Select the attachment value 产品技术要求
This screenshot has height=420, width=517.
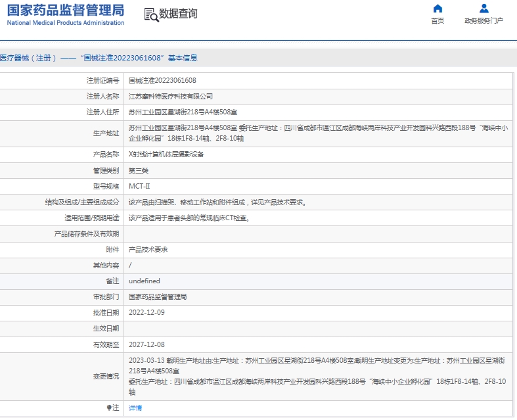[148, 250]
